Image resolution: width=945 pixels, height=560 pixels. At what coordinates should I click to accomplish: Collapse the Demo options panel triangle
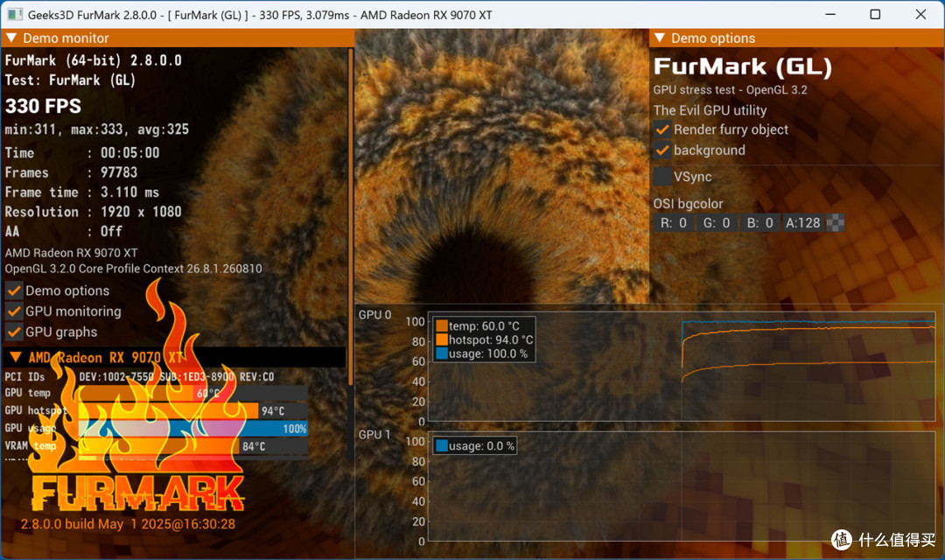(x=660, y=38)
